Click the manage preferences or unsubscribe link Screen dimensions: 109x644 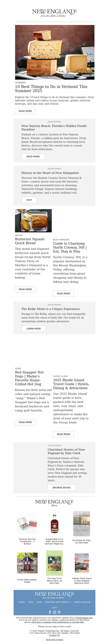[58, 622]
